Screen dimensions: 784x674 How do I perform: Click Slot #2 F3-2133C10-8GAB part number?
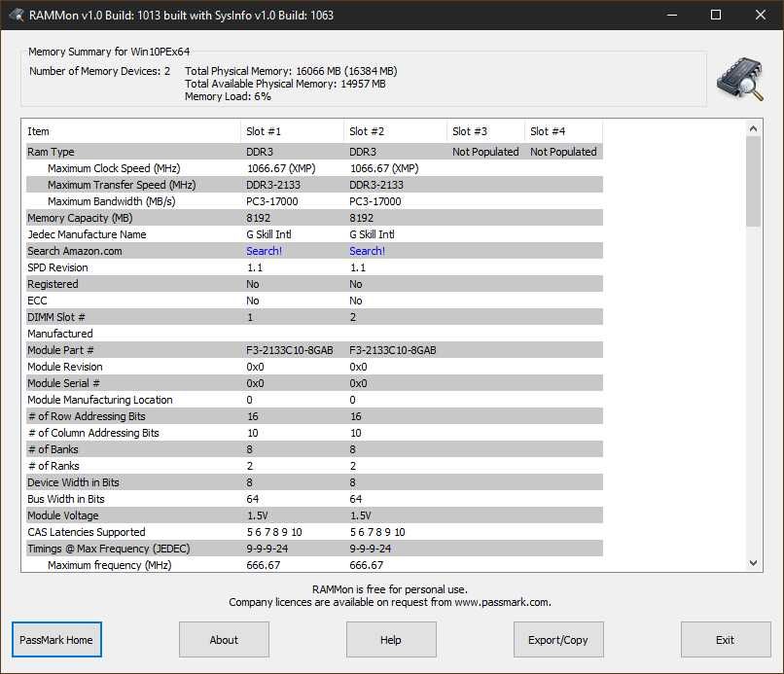pos(393,350)
